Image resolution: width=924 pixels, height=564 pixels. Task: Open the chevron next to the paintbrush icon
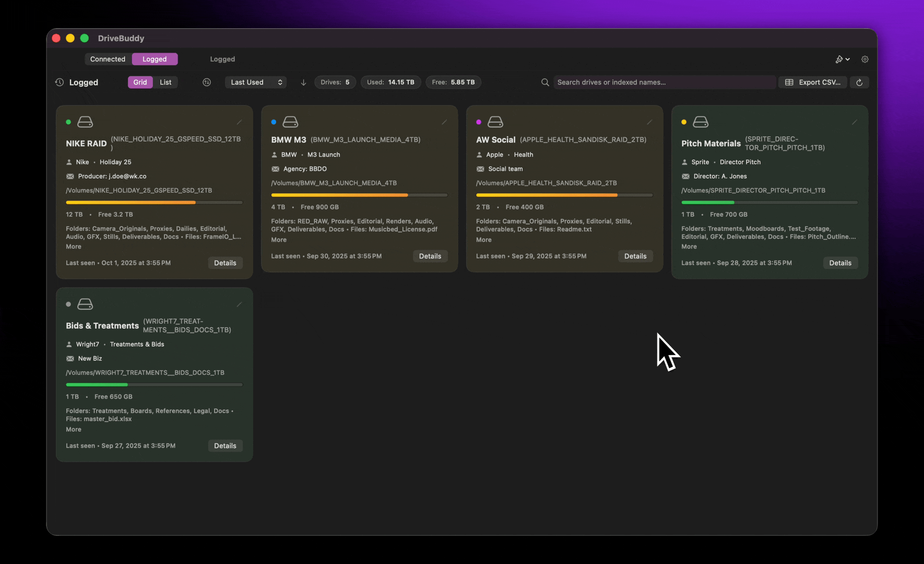coord(849,59)
